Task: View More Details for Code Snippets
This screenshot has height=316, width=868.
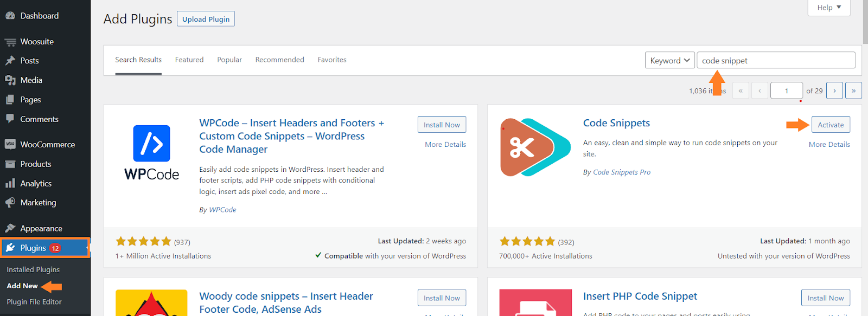Action: click(829, 144)
